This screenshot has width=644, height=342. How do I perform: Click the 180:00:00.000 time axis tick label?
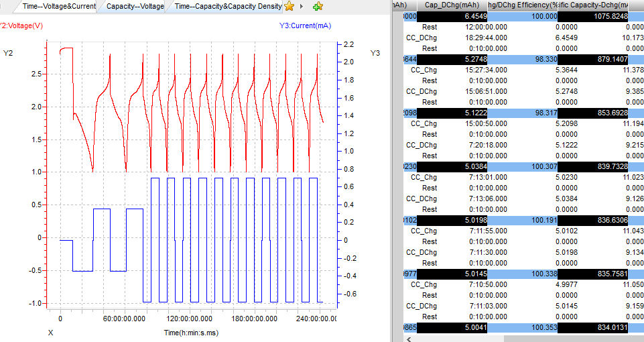click(255, 319)
